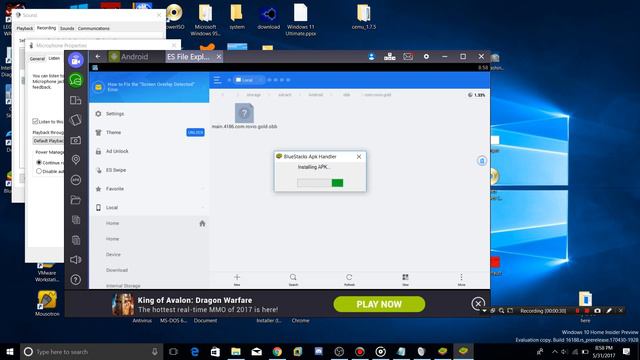The width and height of the screenshot is (640, 360).
Task: Take screenshot with camera sidebar icon
Action: [76, 140]
